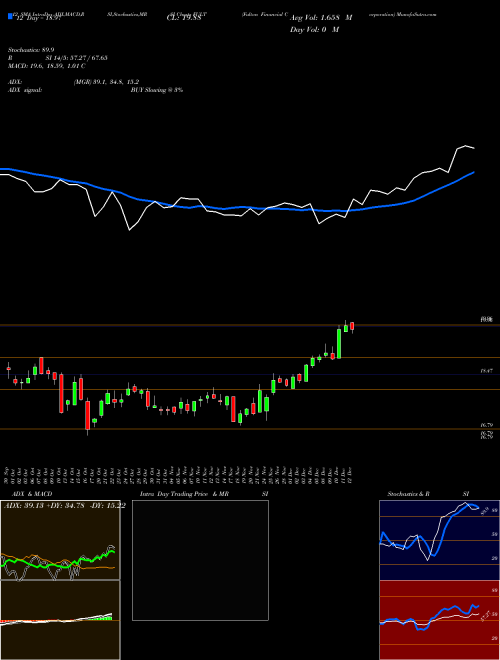This screenshot has width=500, height=660.
Task: Click the empty intraday trading price chart box
Action: [x=200, y=560]
